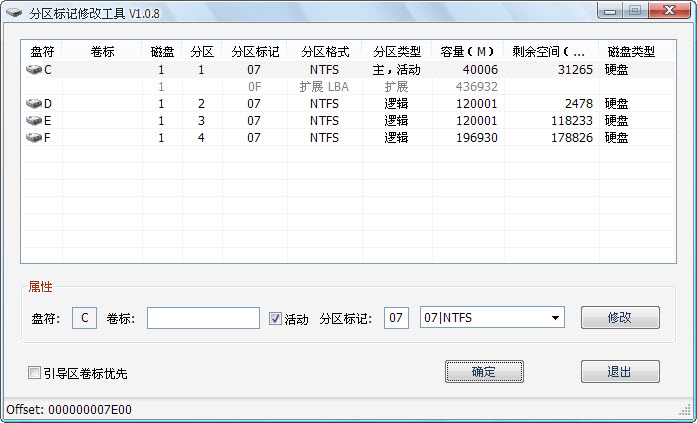697x423 pixels.
Task: Click the drive E disk icon
Action: click(x=34, y=121)
